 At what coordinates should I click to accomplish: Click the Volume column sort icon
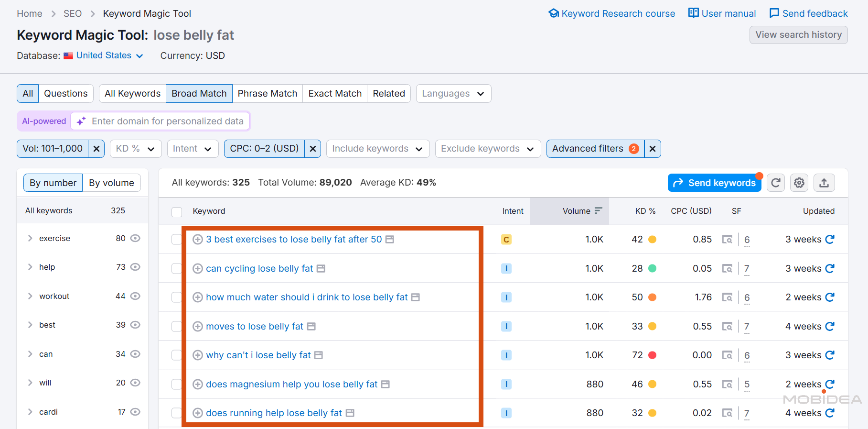598,211
